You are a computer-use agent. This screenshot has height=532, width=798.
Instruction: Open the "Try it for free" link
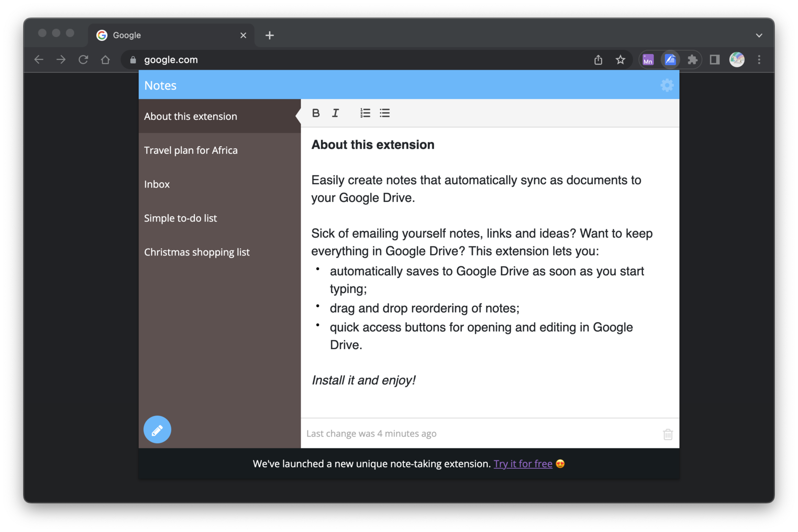tap(522, 464)
